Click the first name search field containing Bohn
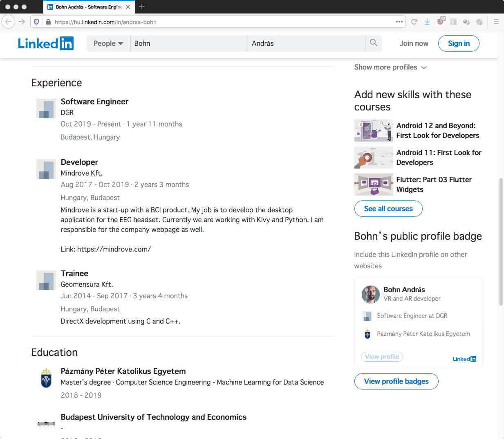The height and width of the screenshot is (439, 504). point(189,43)
